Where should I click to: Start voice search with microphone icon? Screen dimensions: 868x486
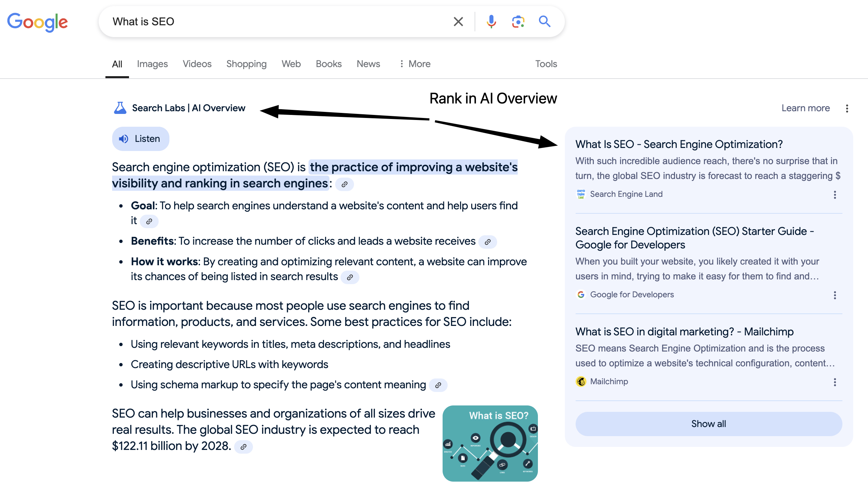(491, 22)
